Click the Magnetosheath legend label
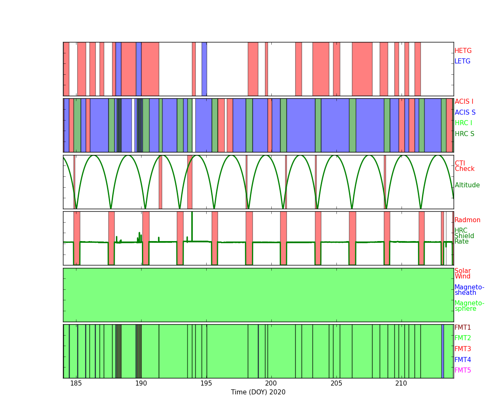 click(x=469, y=290)
